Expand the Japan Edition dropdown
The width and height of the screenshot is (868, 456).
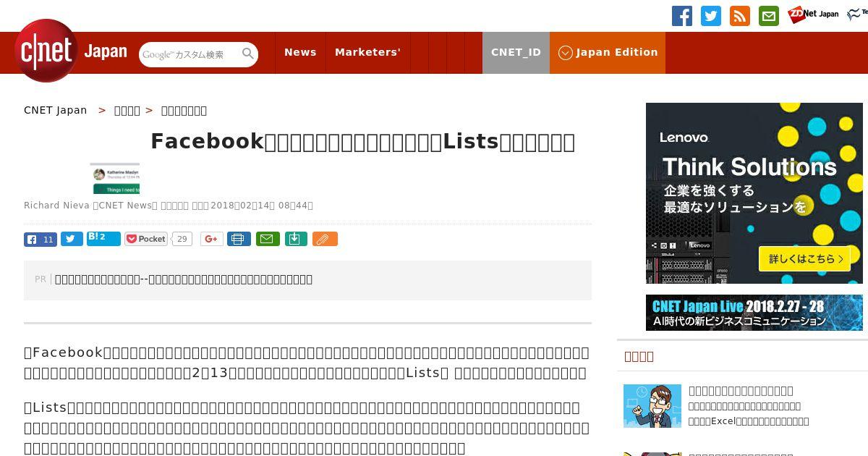pos(608,52)
